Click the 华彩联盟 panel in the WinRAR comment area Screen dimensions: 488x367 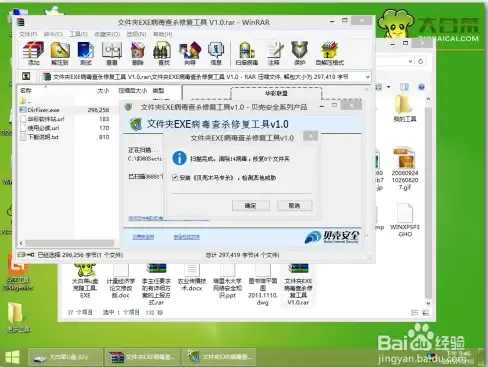[x=276, y=94]
